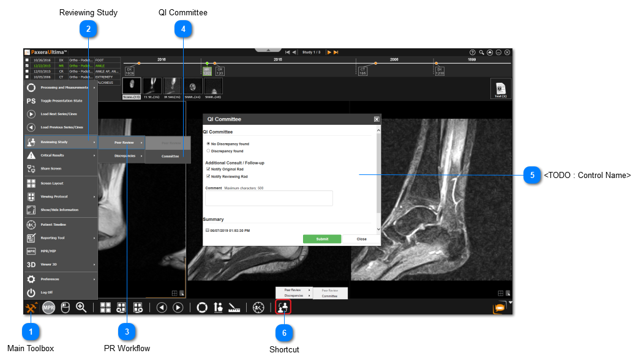Click Log Off in the toolbox

point(61,292)
